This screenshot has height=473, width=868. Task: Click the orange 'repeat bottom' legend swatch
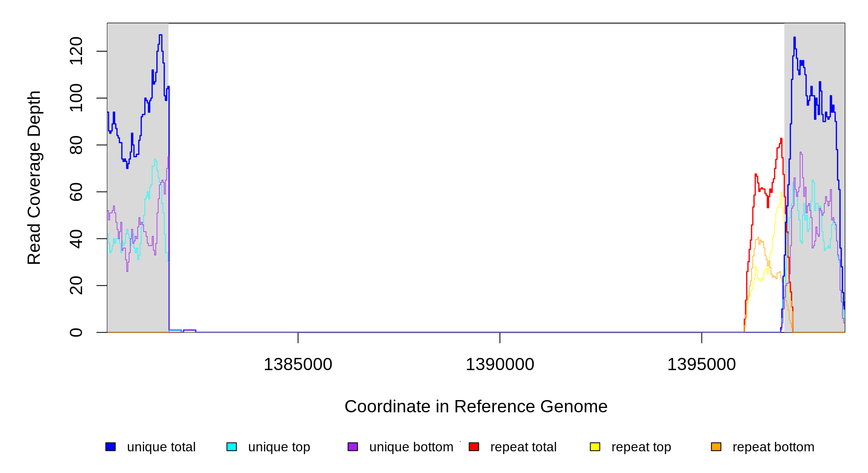point(716,447)
